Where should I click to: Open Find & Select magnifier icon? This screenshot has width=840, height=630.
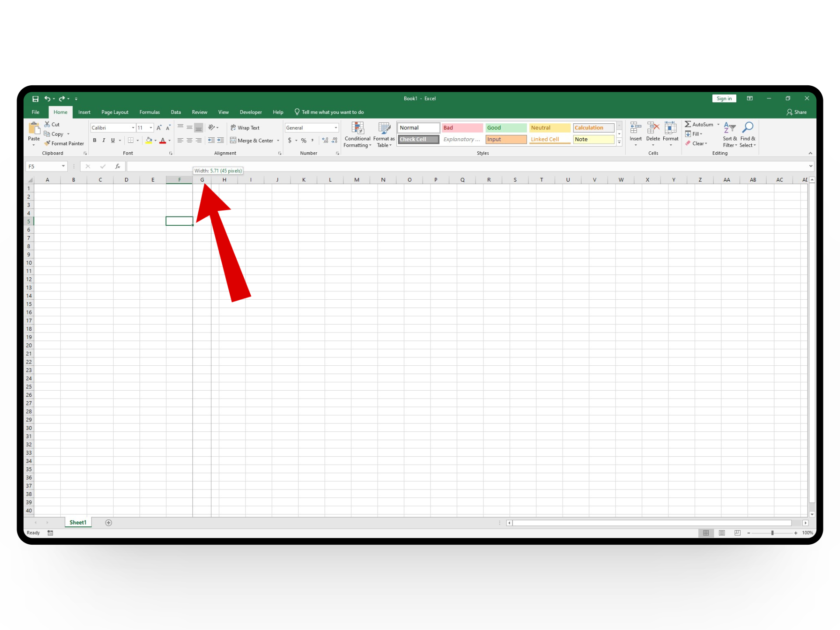point(748,128)
